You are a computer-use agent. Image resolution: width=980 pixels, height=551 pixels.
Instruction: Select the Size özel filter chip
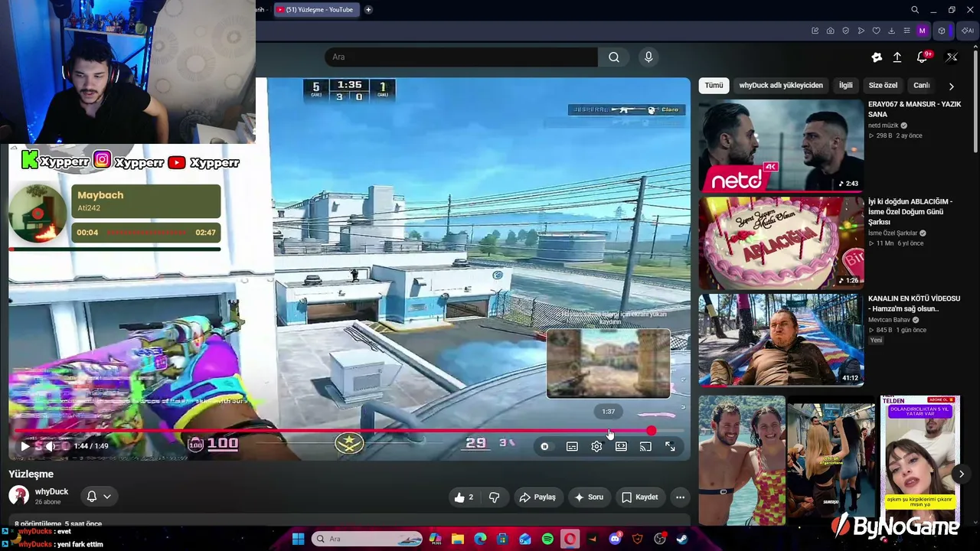pyautogui.click(x=883, y=86)
